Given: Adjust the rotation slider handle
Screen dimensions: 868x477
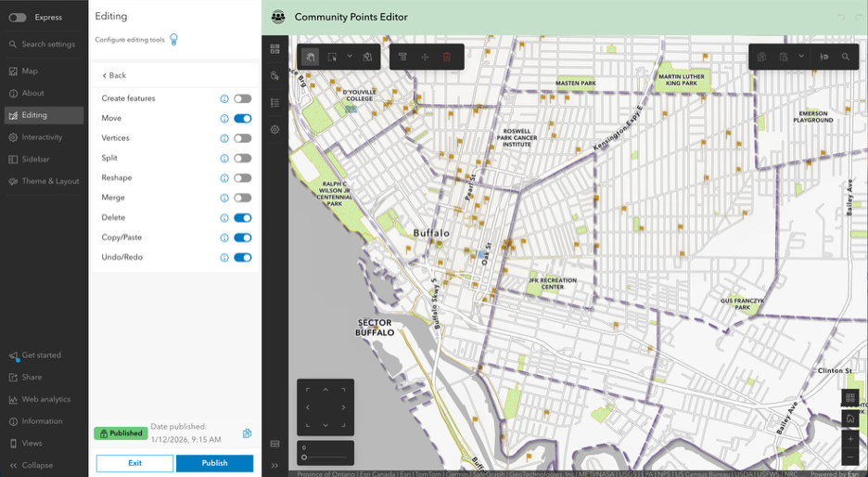Looking at the screenshot, I should click(304, 458).
